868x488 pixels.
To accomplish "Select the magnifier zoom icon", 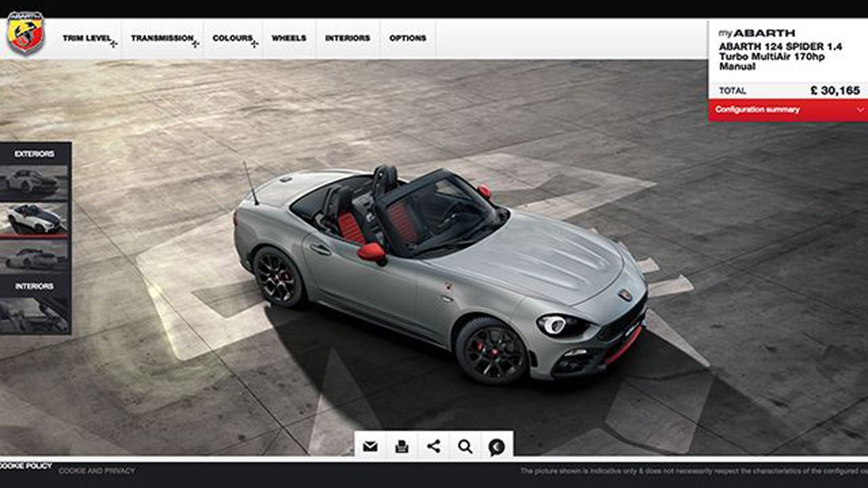I will point(465,447).
